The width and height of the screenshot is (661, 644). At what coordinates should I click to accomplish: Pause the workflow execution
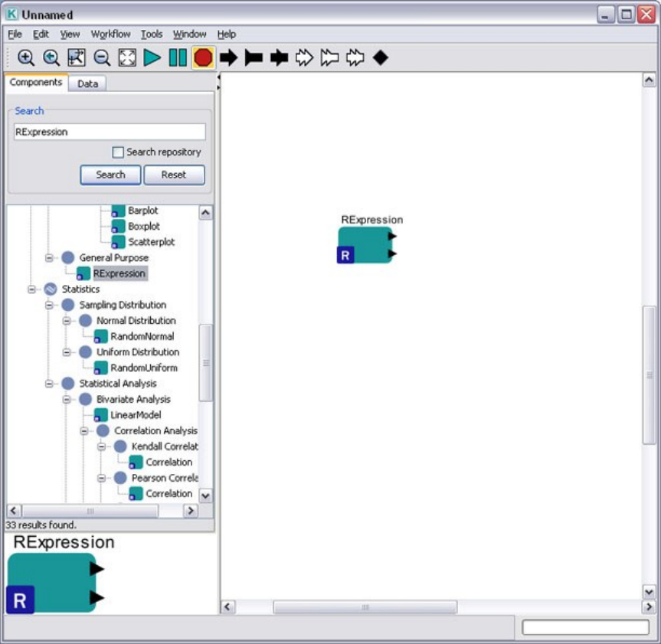pyautogui.click(x=178, y=57)
